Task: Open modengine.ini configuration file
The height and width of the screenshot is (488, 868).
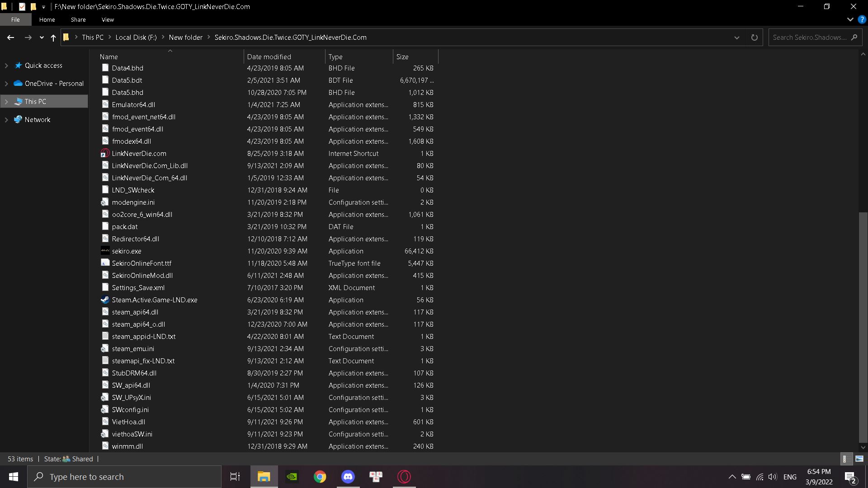Action: pos(133,202)
